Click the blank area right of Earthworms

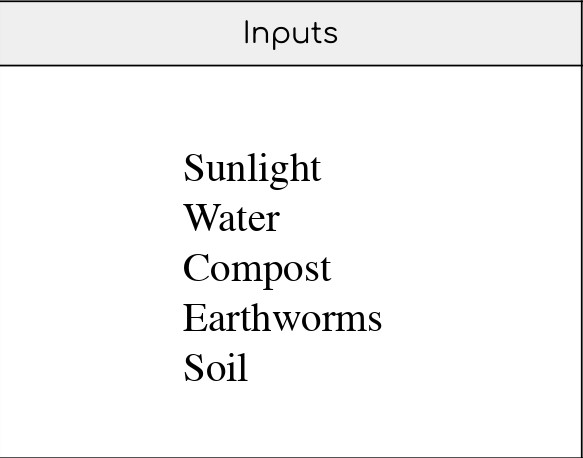(480, 318)
